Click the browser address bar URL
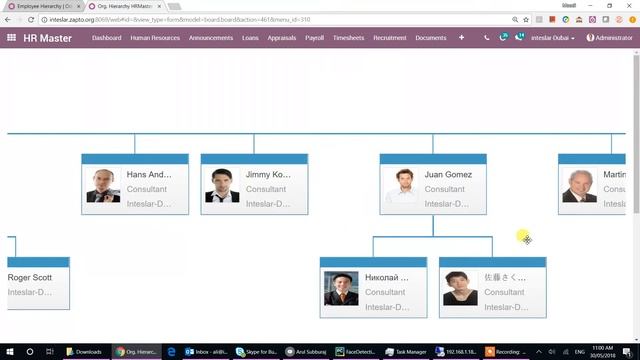 pos(180,20)
